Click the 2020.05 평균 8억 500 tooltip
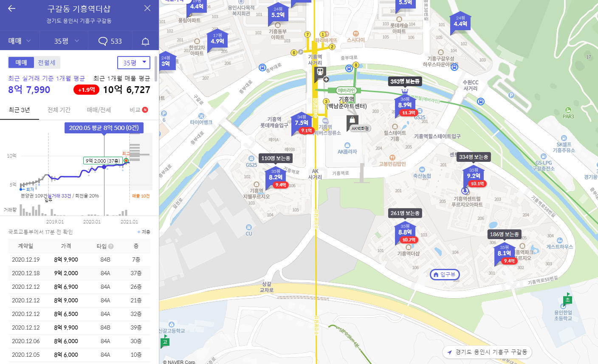Image resolution: width=598 pixels, height=364 pixels. (x=104, y=128)
